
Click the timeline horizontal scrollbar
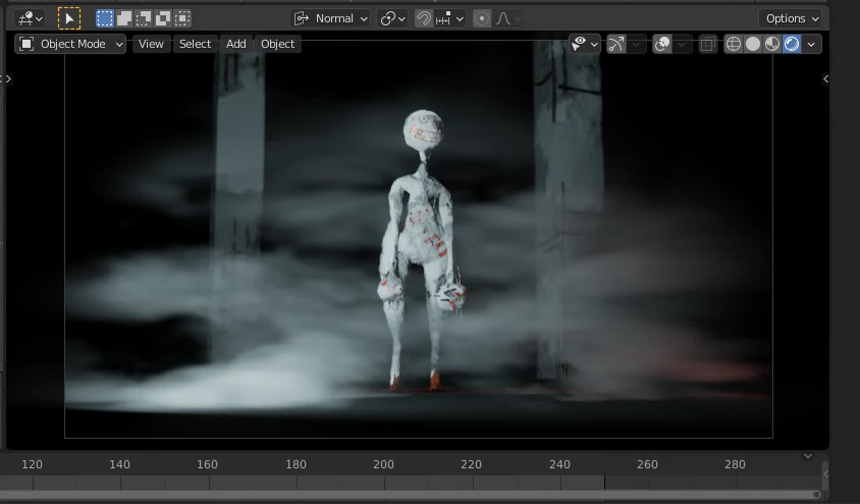point(410,495)
